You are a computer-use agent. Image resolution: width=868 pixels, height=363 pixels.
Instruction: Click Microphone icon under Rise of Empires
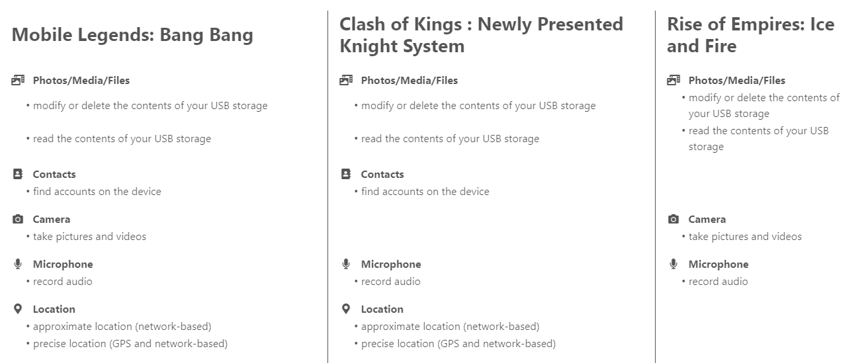click(673, 264)
